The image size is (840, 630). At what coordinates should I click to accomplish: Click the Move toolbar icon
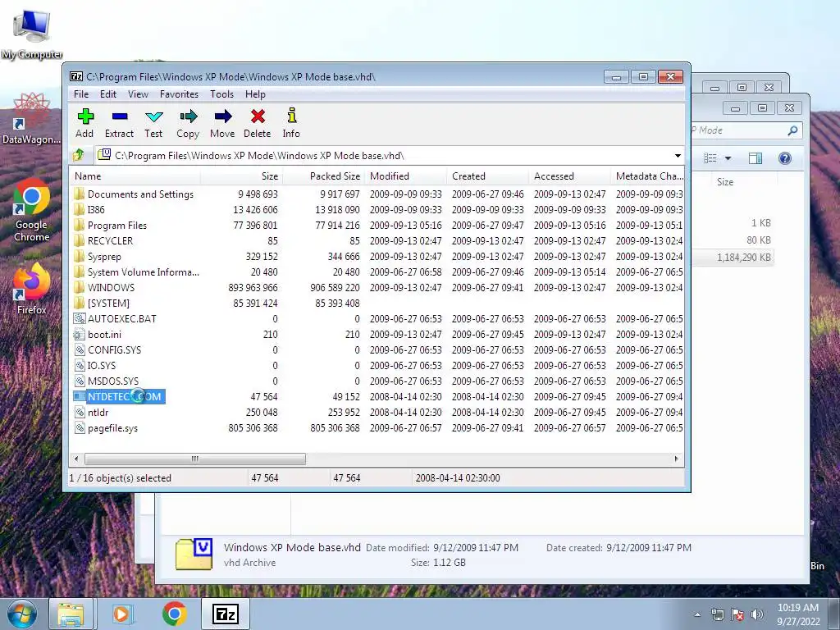tap(222, 123)
